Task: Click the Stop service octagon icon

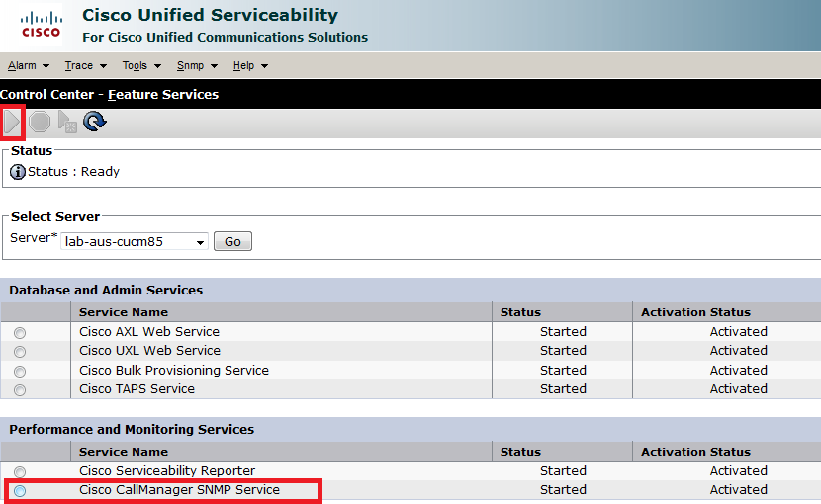Action: 40,122
